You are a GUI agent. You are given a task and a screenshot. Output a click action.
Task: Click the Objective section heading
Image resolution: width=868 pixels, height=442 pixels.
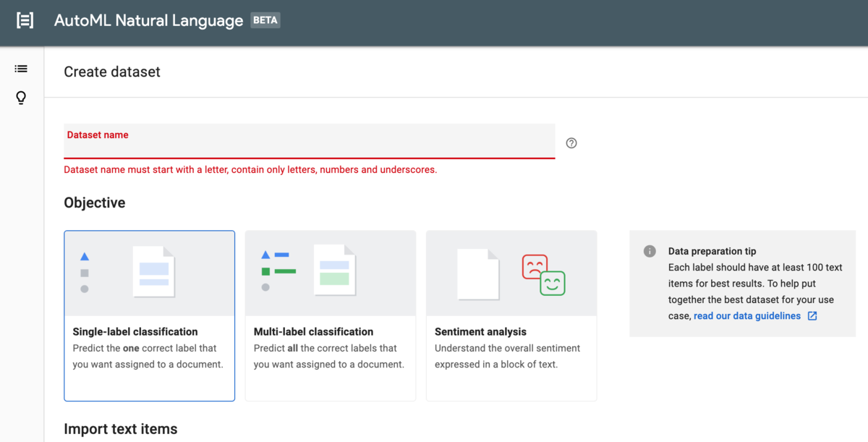(95, 203)
